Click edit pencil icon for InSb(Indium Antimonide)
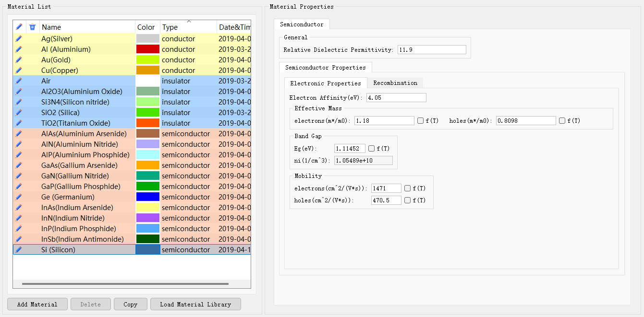 [x=19, y=239]
